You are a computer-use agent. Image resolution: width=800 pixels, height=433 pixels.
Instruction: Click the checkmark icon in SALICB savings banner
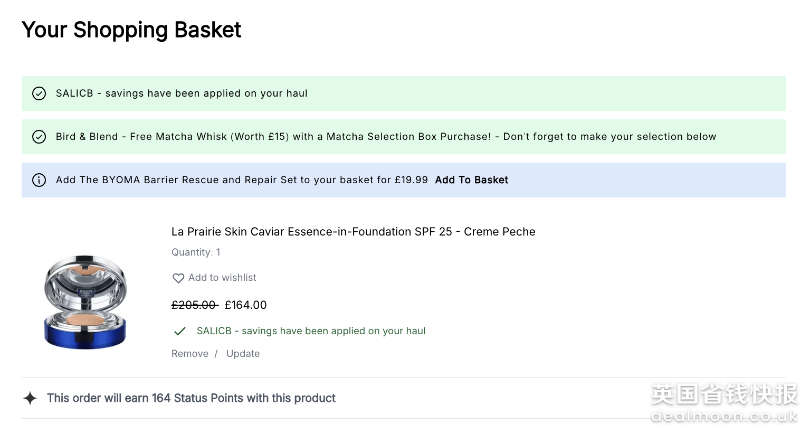39,94
